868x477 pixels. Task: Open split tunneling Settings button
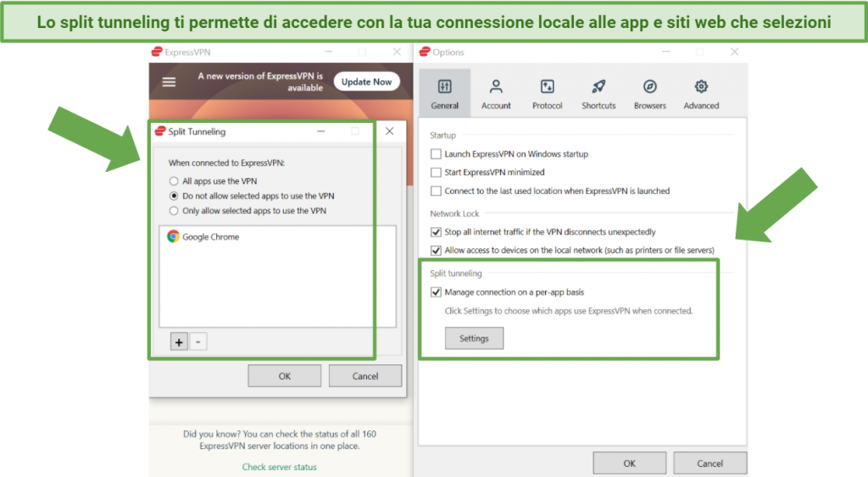click(x=475, y=338)
